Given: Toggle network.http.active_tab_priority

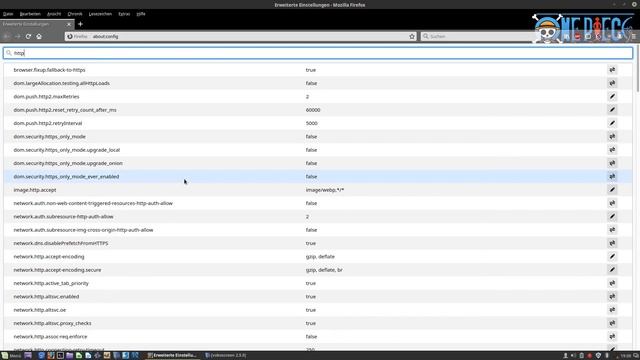Looking at the screenshot, I should (612, 283).
